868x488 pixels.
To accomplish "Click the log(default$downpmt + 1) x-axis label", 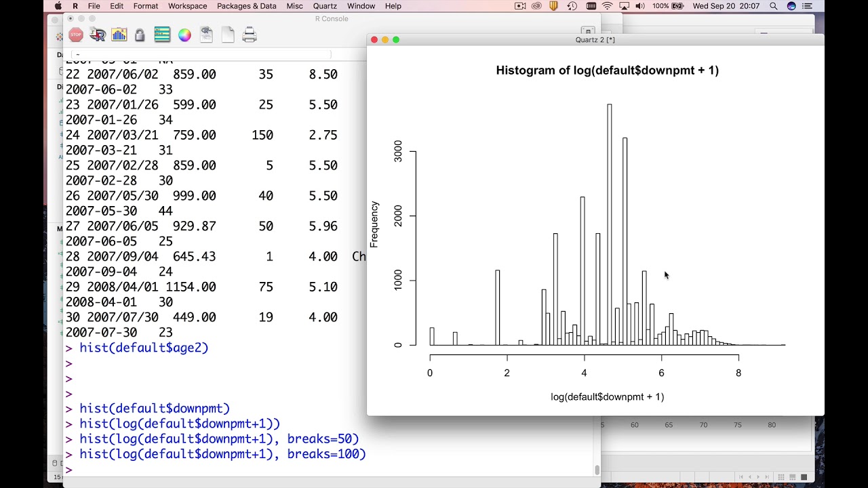I will pyautogui.click(x=607, y=396).
